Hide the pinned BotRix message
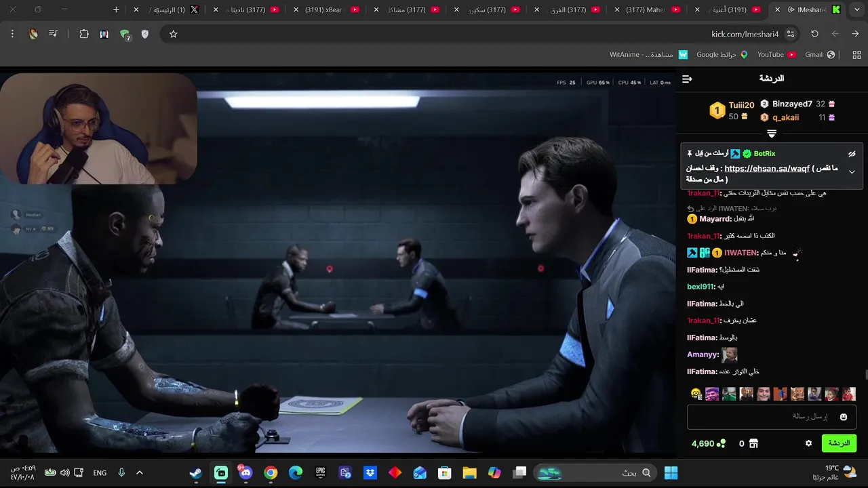Viewport: 868px width, 488px height. click(x=852, y=154)
